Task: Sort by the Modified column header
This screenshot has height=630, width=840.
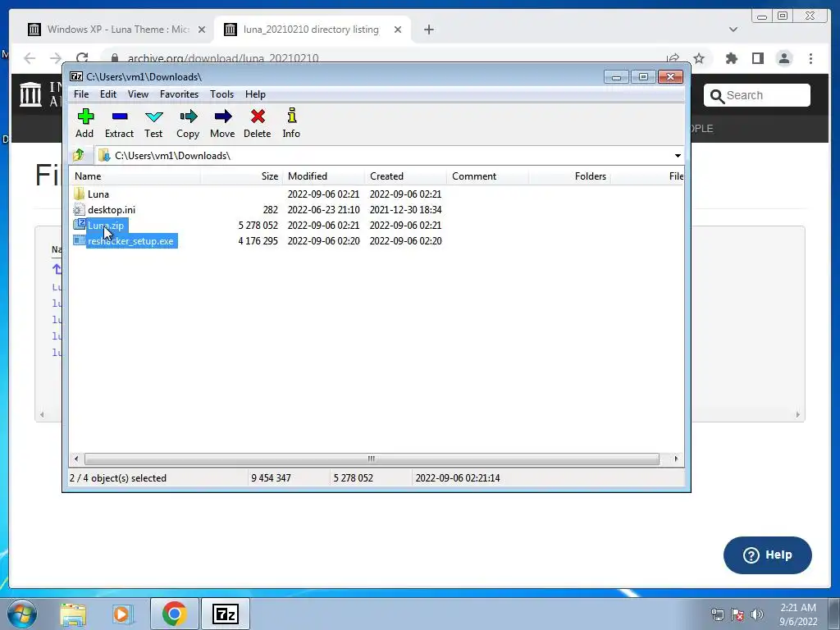Action: coord(323,176)
